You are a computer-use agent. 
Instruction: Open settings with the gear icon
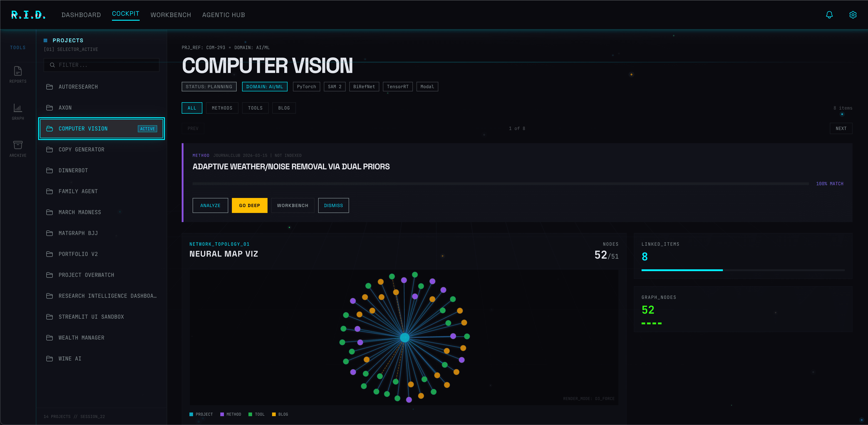click(853, 15)
